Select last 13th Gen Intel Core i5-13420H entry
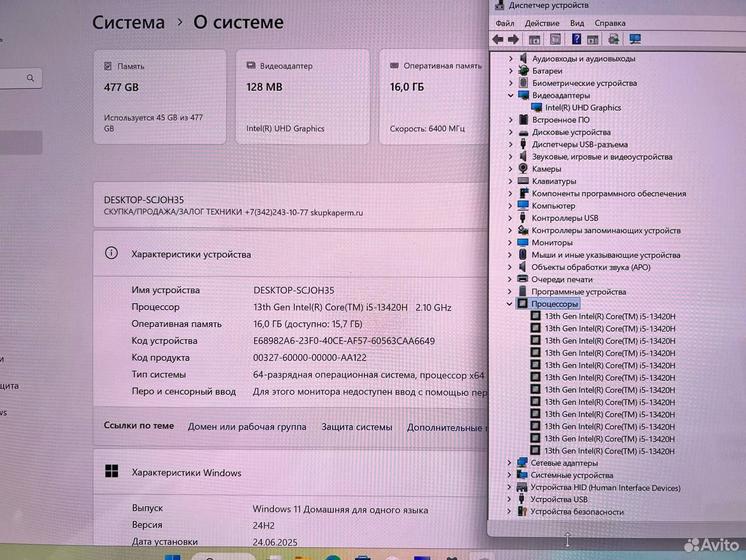This screenshot has width=746, height=560. [609, 451]
